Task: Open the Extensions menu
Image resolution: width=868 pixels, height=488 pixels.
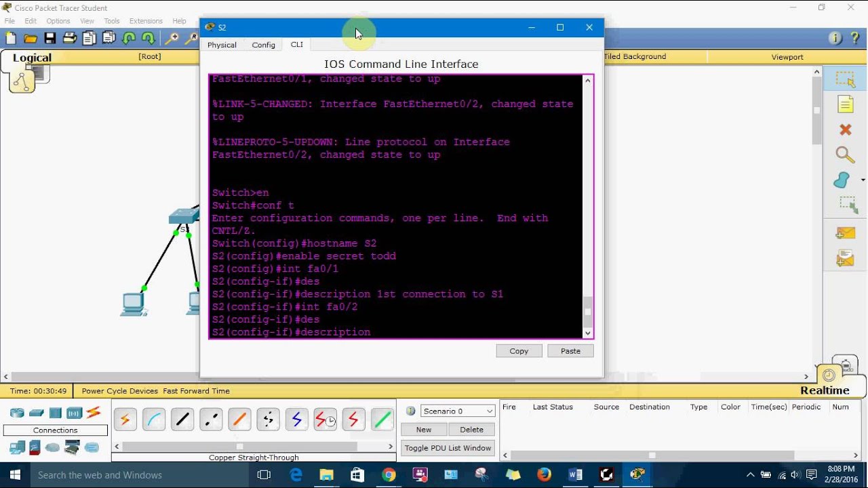Action: (x=146, y=21)
